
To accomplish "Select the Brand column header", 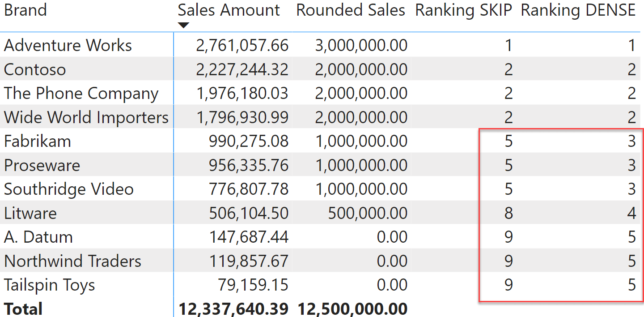I will 25,10.
